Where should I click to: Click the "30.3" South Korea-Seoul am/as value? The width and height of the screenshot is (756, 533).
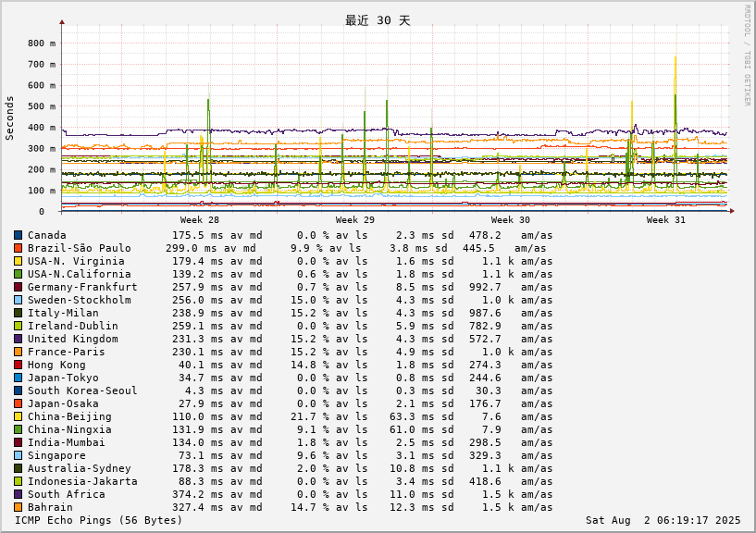tap(489, 390)
